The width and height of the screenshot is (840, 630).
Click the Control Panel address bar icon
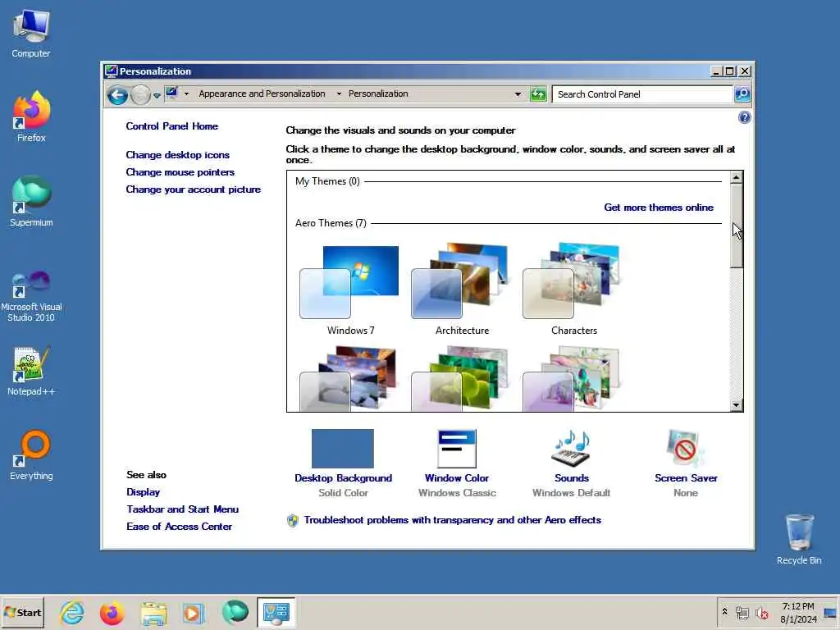172,94
